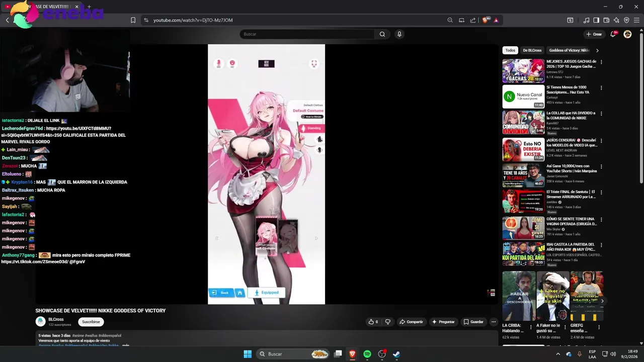
Task: Open options for ¡ADIÓS CENSURA! video
Action: pos(601,141)
